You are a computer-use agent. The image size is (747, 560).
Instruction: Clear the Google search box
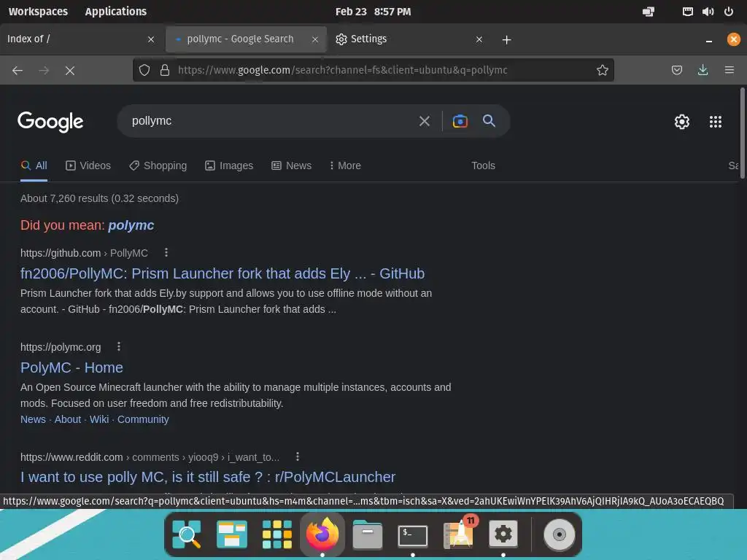pos(424,121)
